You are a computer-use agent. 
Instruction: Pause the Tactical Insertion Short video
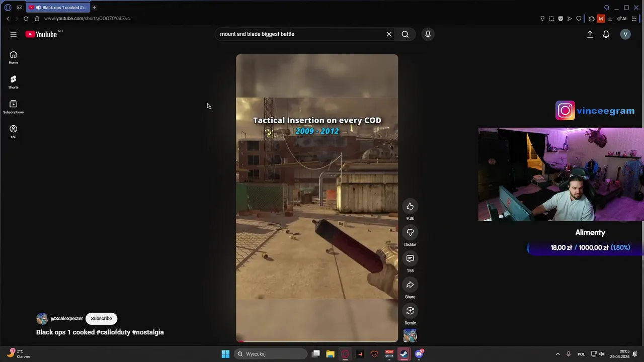[x=317, y=198]
